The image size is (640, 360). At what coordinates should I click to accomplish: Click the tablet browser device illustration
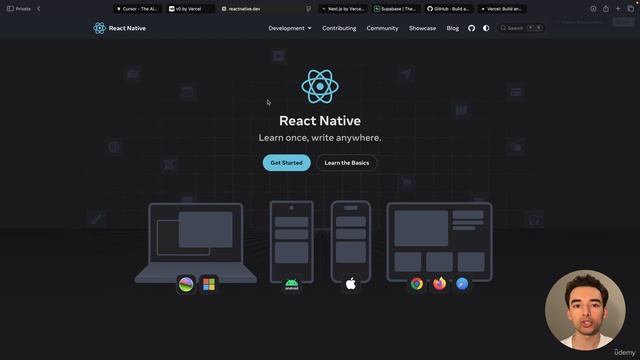click(x=440, y=242)
